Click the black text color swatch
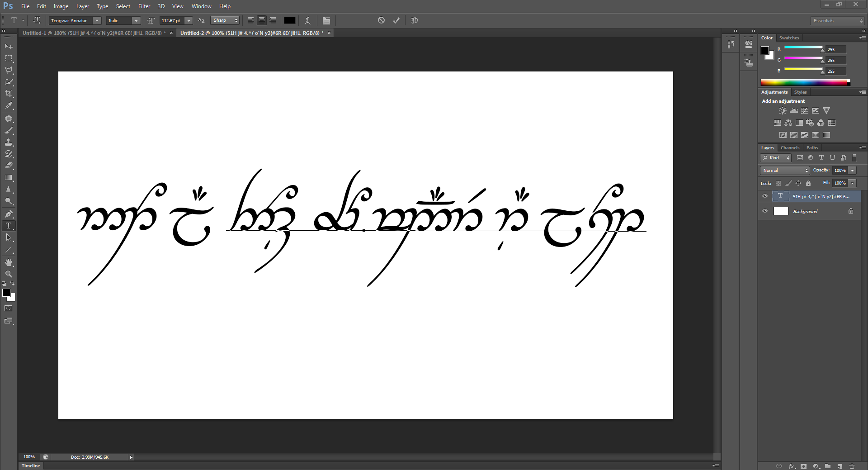The width and height of the screenshot is (868, 470). click(290, 20)
